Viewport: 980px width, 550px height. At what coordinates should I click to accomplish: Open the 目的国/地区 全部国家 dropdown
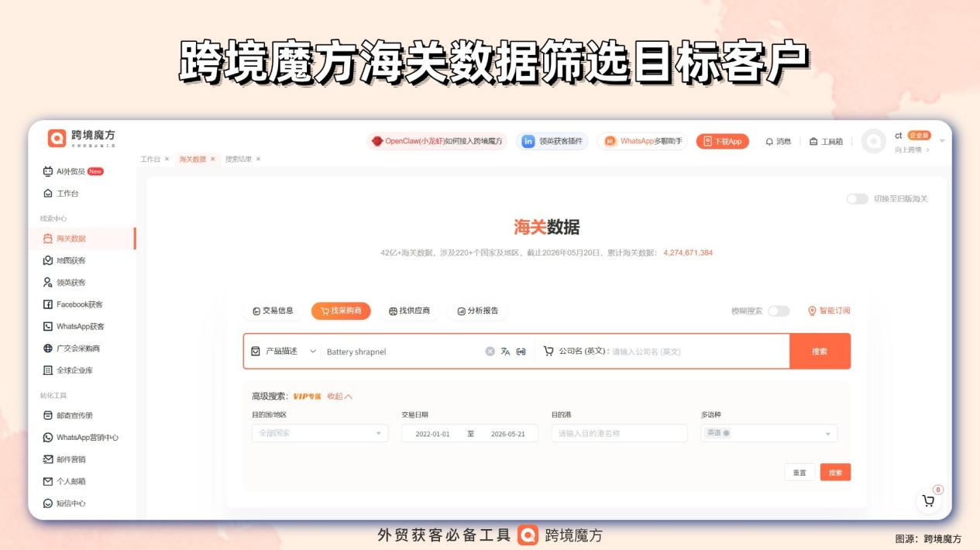click(320, 433)
